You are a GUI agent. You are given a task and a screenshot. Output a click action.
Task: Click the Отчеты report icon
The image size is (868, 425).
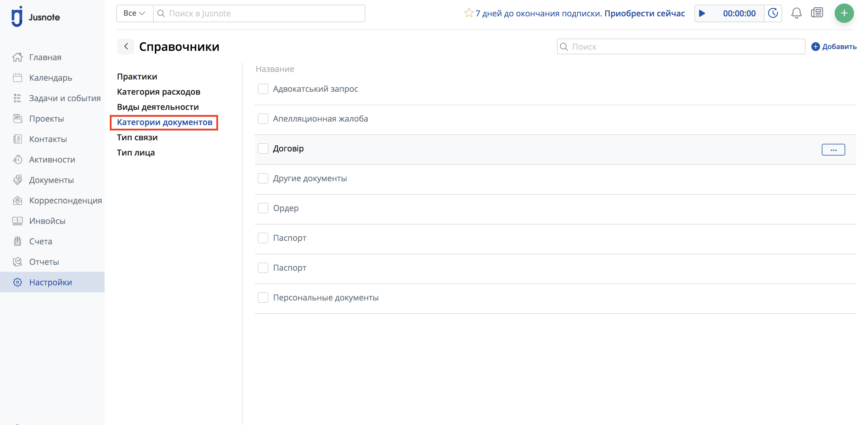pyautogui.click(x=18, y=262)
